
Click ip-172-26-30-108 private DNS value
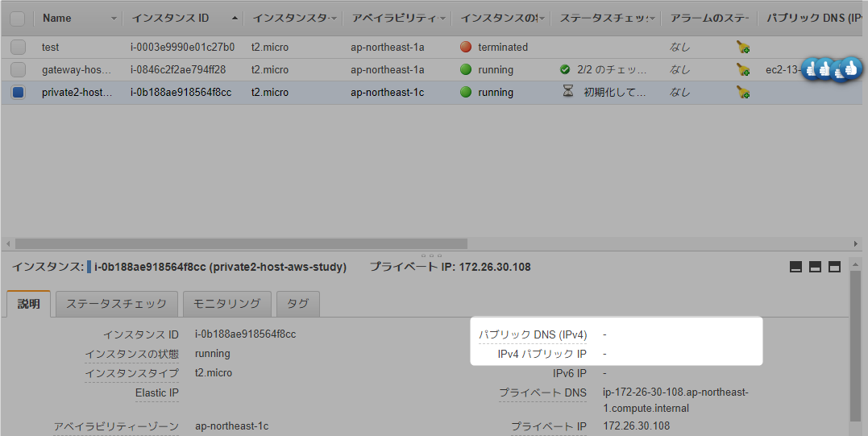coord(675,400)
